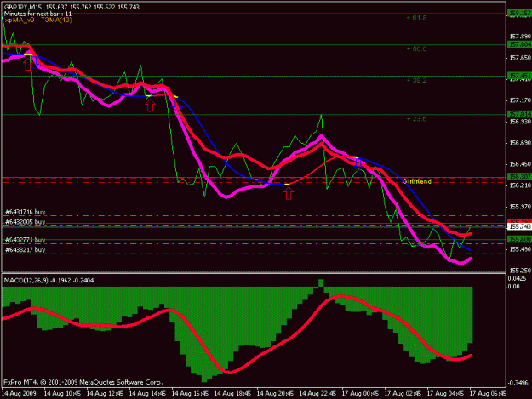Click the '14 Aug 14:45' time axis label
This screenshot has width=532, height=399.
(x=147, y=394)
